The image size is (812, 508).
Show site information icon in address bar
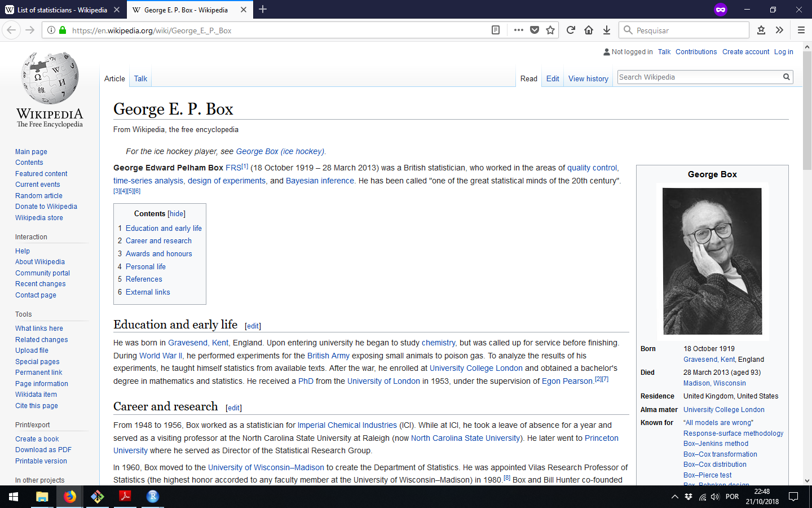51,30
